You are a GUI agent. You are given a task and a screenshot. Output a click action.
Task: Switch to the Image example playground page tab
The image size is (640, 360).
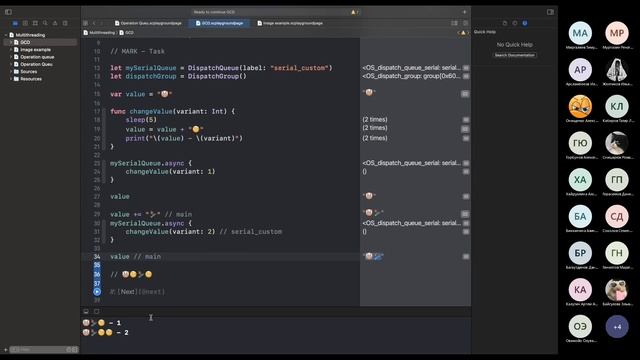[x=290, y=23]
